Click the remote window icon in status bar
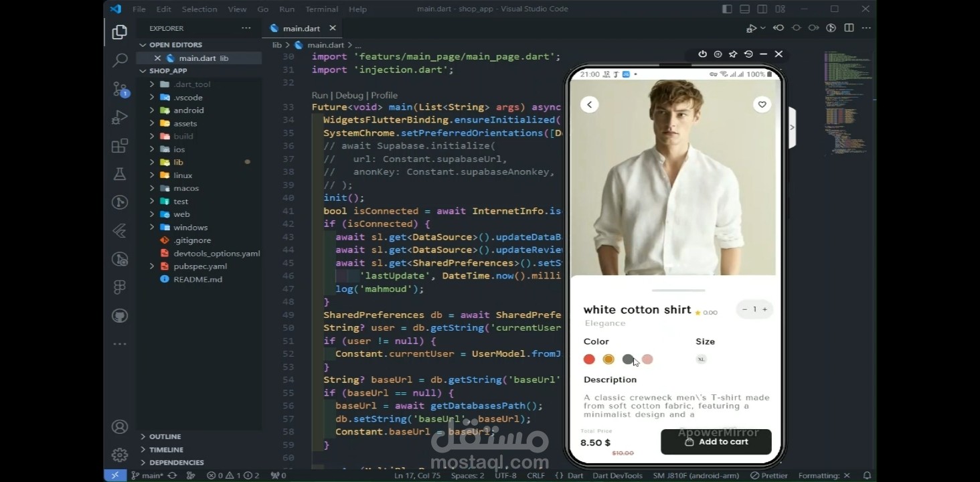Viewport: 980px width, 482px height. [x=114, y=475]
